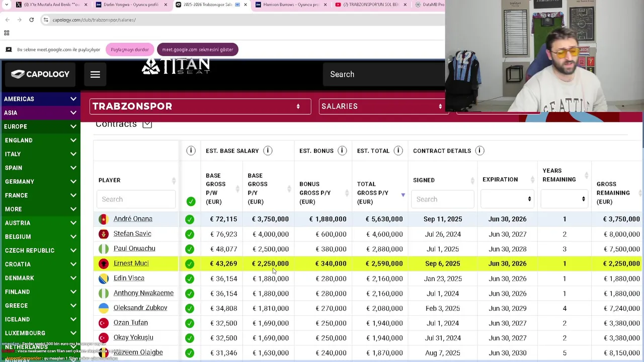Sort by Player column arrows
The image size is (644, 362).
[x=174, y=180]
